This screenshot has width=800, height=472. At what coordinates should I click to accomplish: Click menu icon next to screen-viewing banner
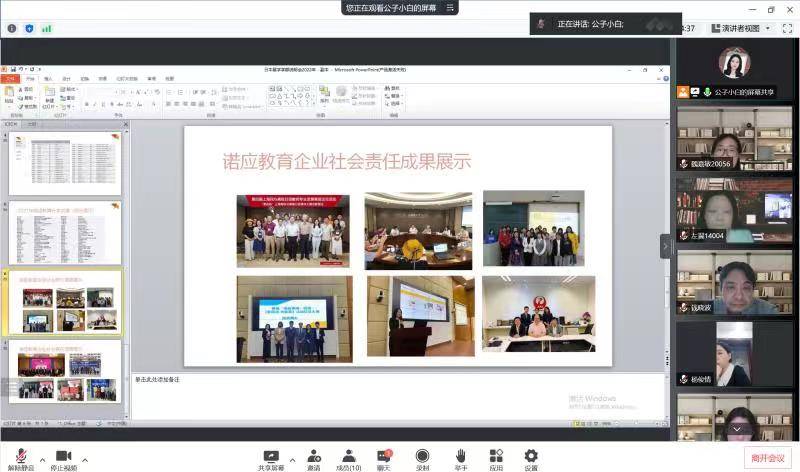pyautogui.click(x=453, y=7)
